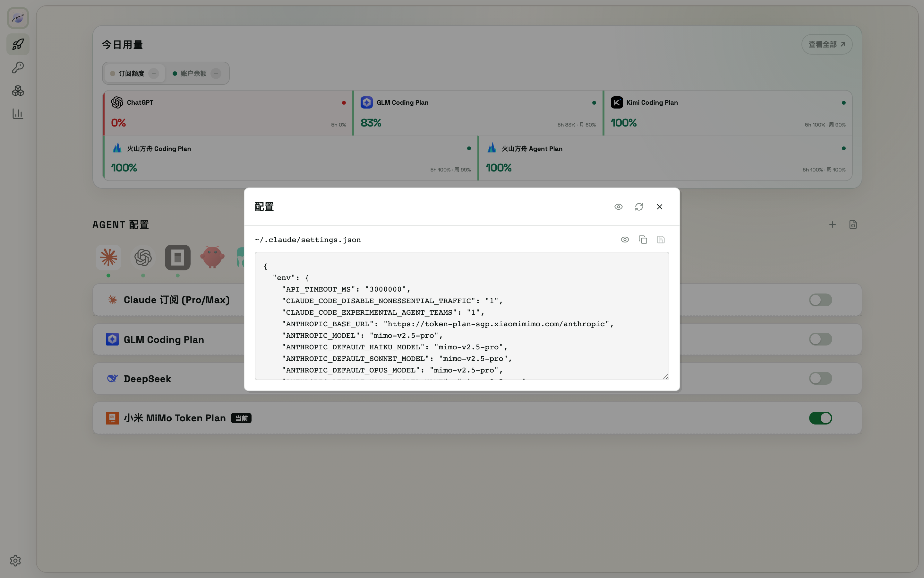Click the ANTHROPIC_MODEL line in editor
This screenshot has height=578, width=924.
click(x=362, y=336)
